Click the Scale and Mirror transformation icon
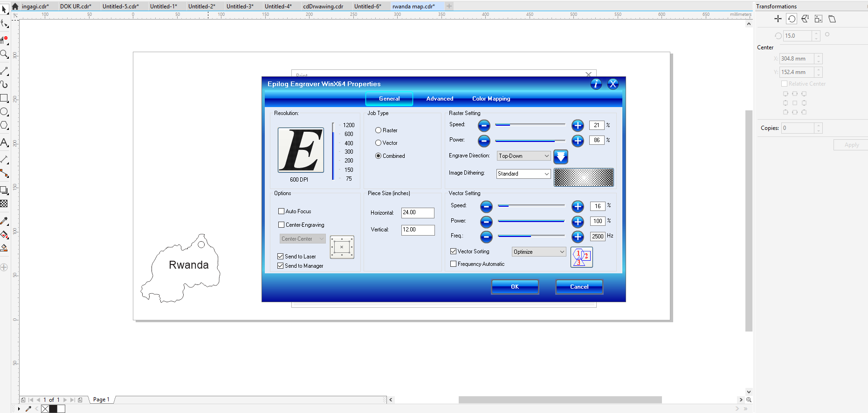Viewport: 868px width, 413px height. [x=805, y=19]
